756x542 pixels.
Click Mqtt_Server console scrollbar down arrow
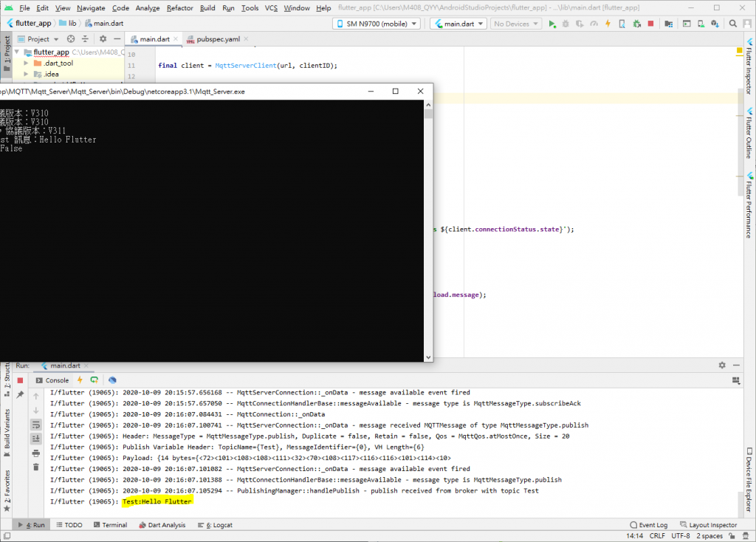point(428,357)
